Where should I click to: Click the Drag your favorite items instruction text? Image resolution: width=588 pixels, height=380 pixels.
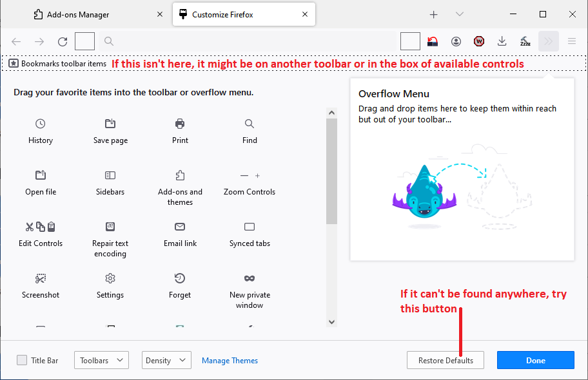pyautogui.click(x=133, y=92)
